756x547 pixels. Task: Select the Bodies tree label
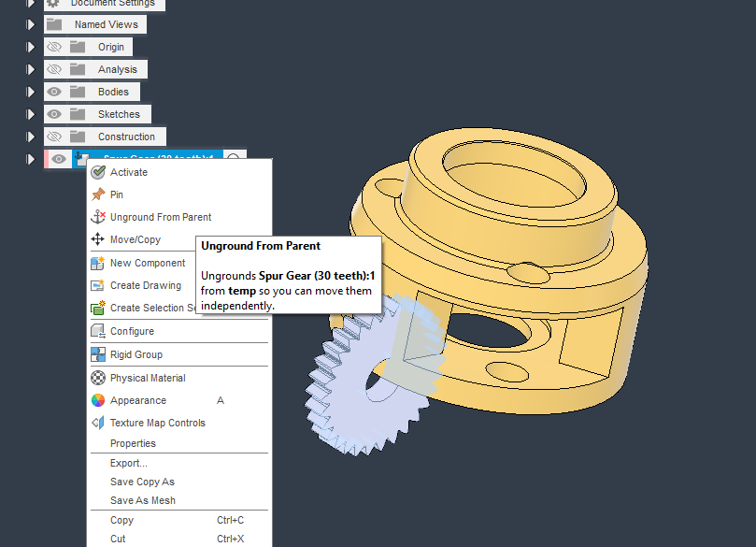pyautogui.click(x=113, y=92)
